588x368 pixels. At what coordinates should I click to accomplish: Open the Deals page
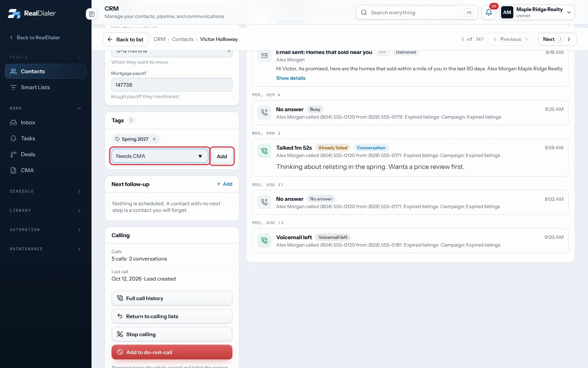pyautogui.click(x=46, y=154)
